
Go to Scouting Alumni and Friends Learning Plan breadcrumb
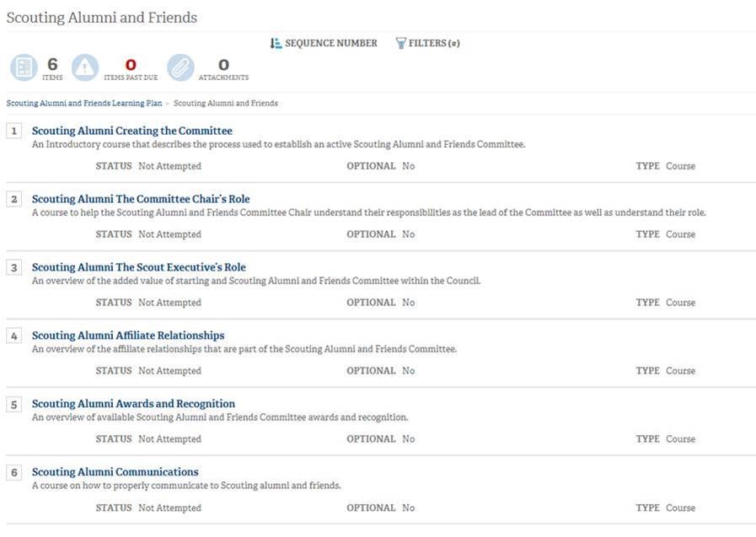coord(84,103)
